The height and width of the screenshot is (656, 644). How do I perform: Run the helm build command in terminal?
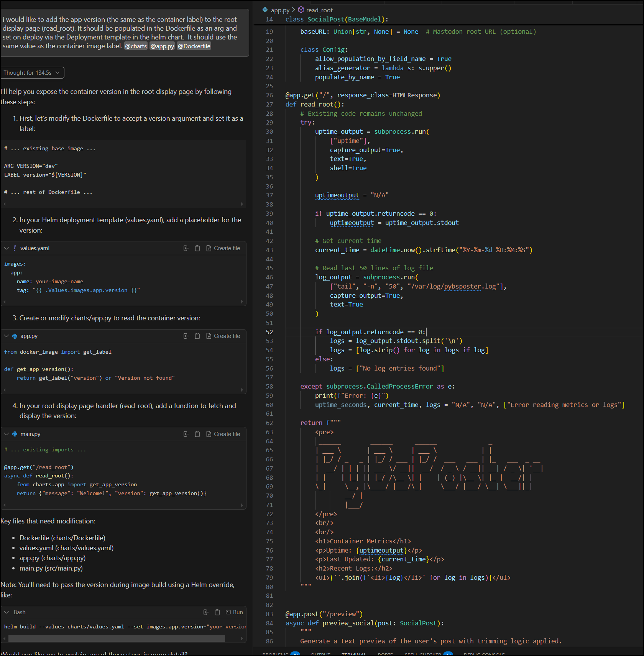pos(234,612)
